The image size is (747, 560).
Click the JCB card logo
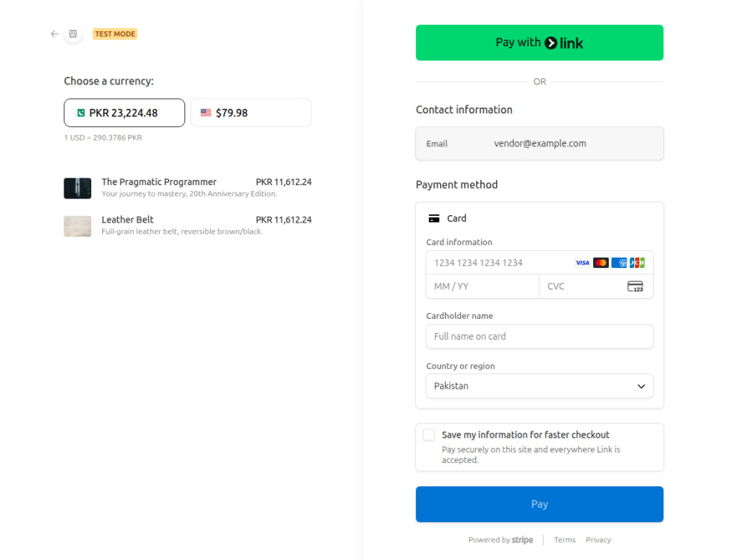(x=637, y=263)
